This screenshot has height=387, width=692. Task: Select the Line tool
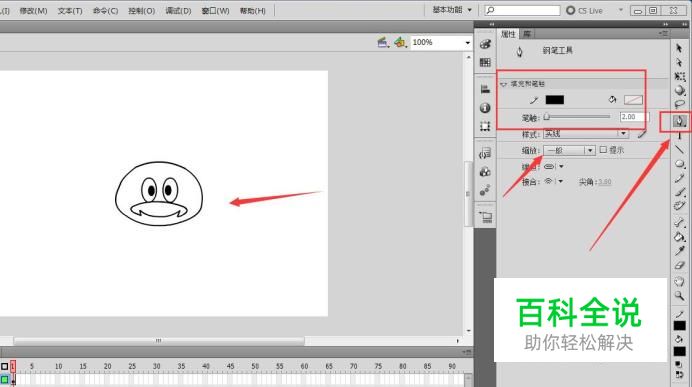click(x=680, y=150)
